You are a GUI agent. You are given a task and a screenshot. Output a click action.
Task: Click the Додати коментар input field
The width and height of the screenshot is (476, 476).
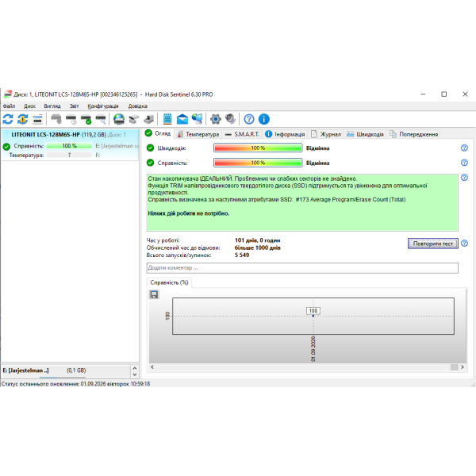tap(302, 268)
